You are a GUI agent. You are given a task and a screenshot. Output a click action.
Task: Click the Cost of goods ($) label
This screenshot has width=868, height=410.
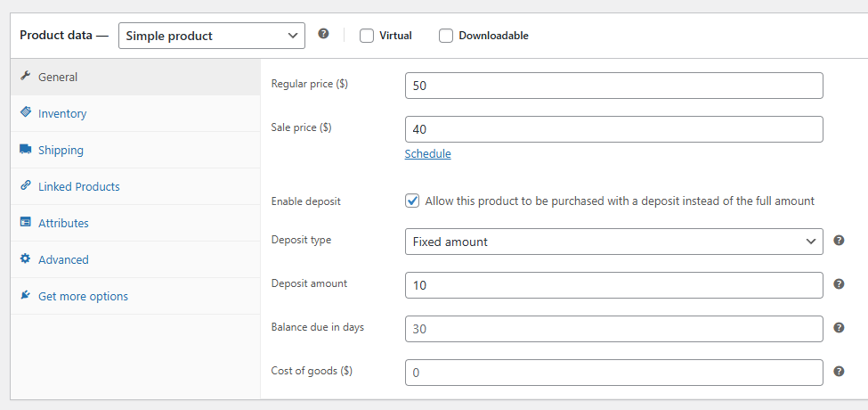(312, 371)
